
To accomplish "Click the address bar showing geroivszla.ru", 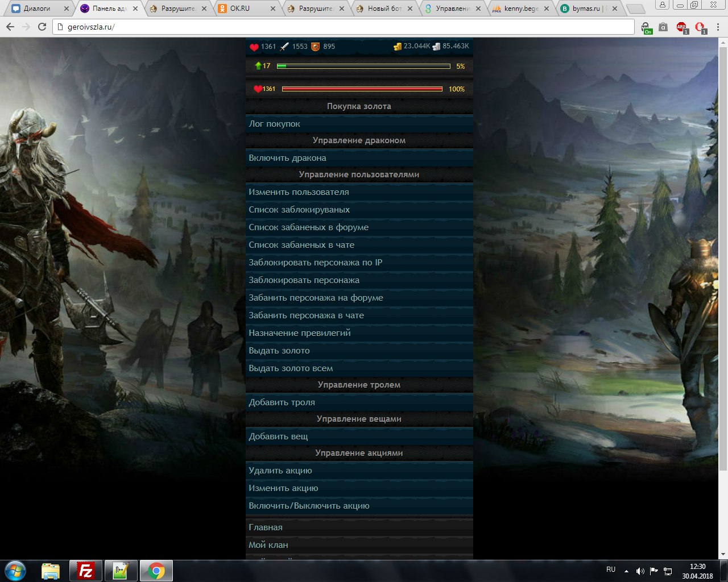I will point(341,27).
